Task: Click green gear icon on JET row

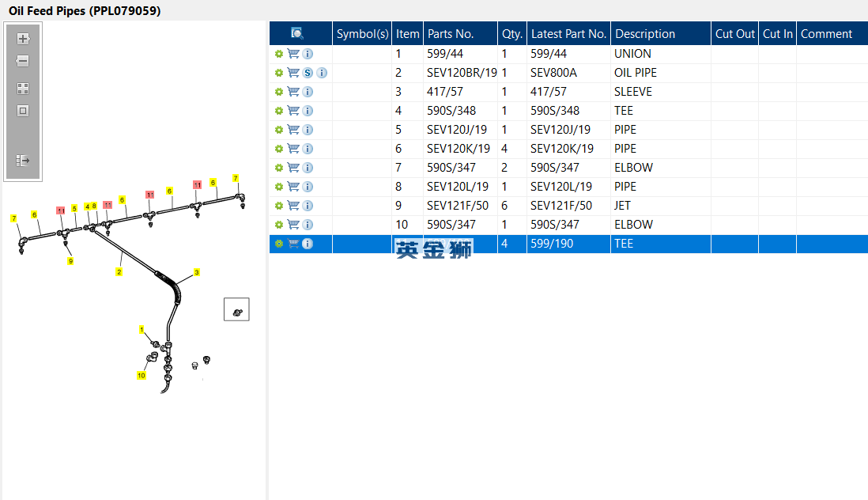Action: (279, 206)
